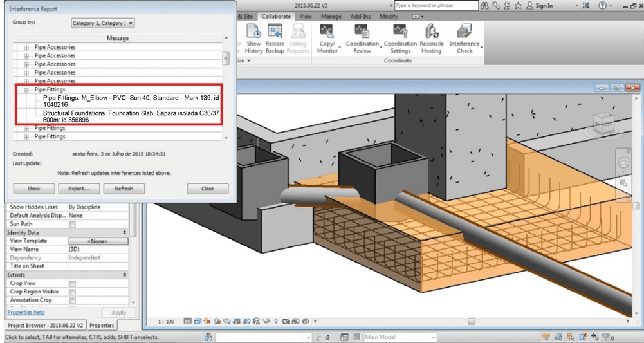The height and width of the screenshot is (343, 644).
Task: Toggle Drag Elements on Selection icon
Action: click(x=595, y=337)
